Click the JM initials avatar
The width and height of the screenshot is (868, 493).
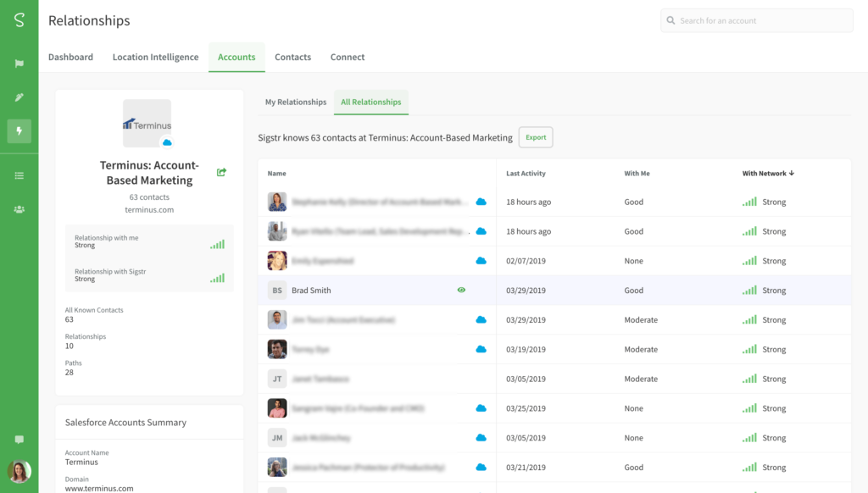coord(277,438)
